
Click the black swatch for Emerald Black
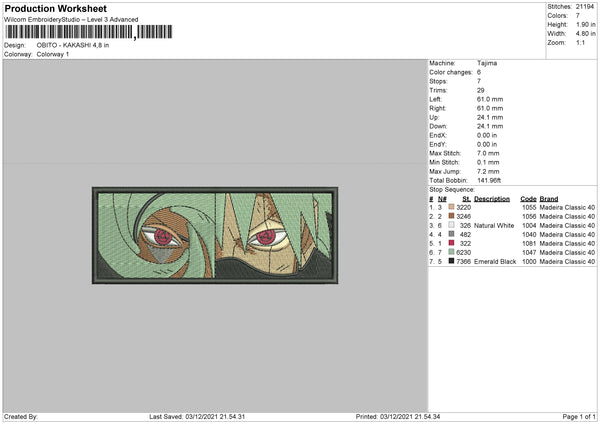click(x=452, y=261)
